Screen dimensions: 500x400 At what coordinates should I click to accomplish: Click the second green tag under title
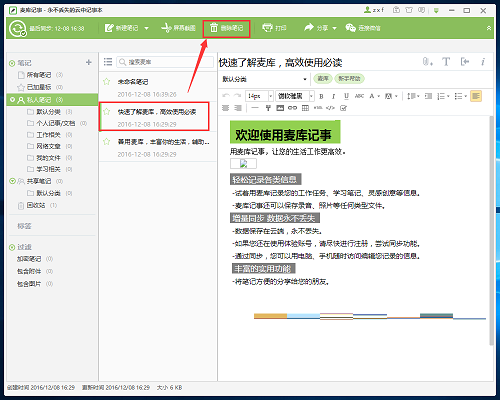(x=349, y=79)
